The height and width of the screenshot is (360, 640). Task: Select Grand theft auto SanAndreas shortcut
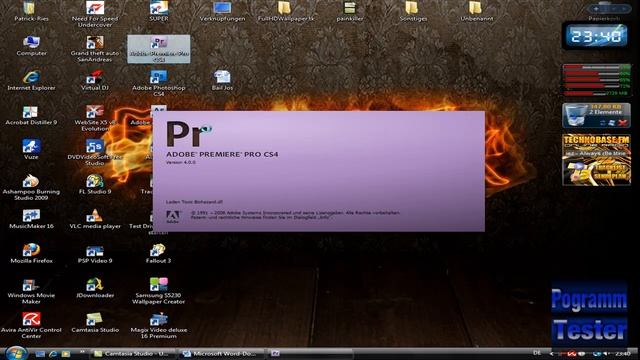click(95, 49)
